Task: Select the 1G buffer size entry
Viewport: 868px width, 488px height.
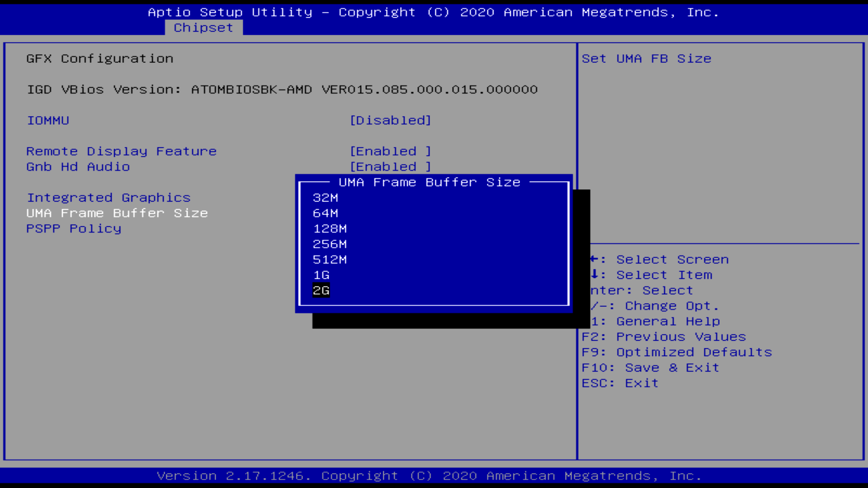Action: click(x=321, y=275)
